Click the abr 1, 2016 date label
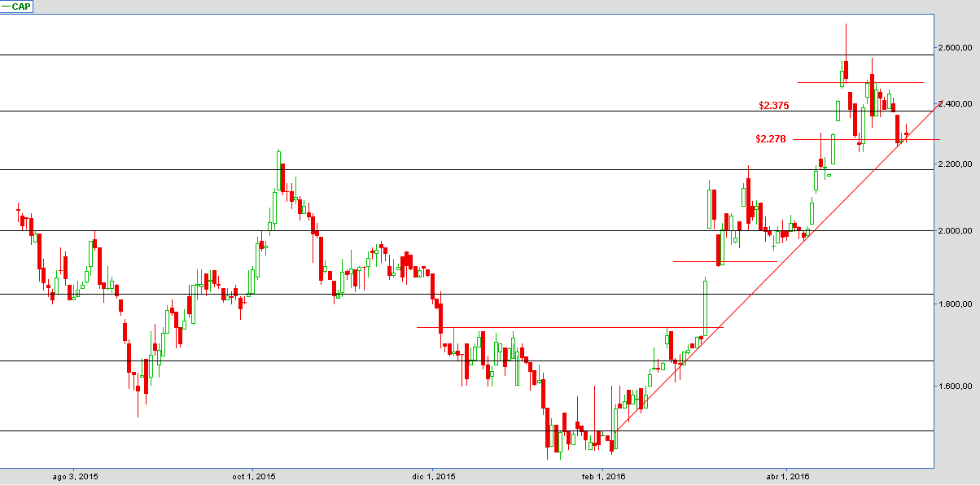 click(x=787, y=476)
